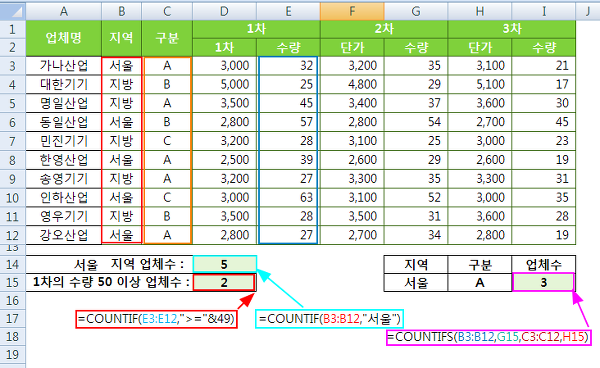
Task: Click 구분 value C in 민진기기 row
Action: [x=167, y=141]
